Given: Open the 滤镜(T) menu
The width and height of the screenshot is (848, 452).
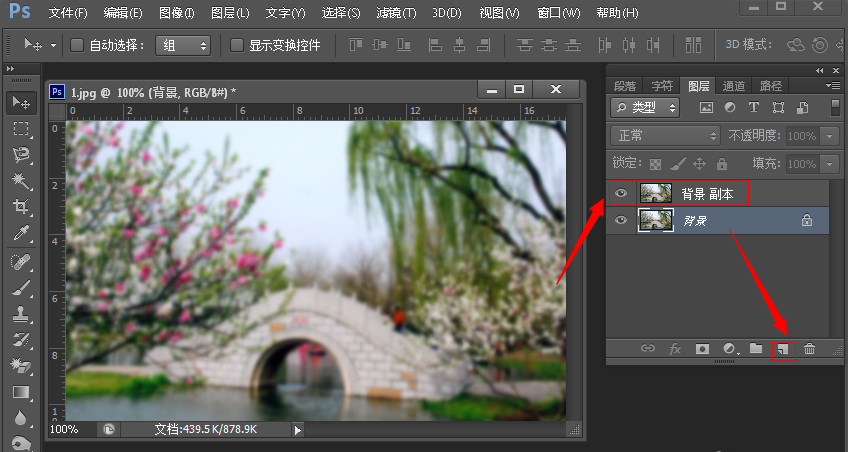Looking at the screenshot, I should pos(396,13).
